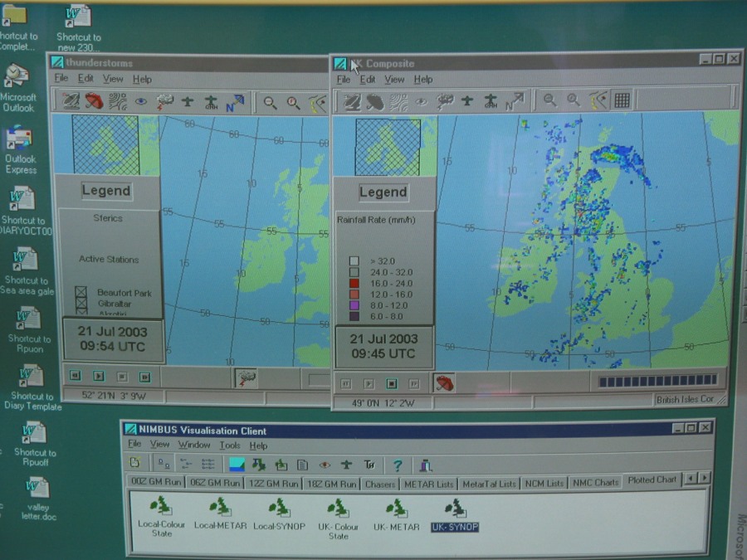Open the Tools menu in NIMBUS Visualisation Client
This screenshot has height=560, width=747.
[230, 446]
